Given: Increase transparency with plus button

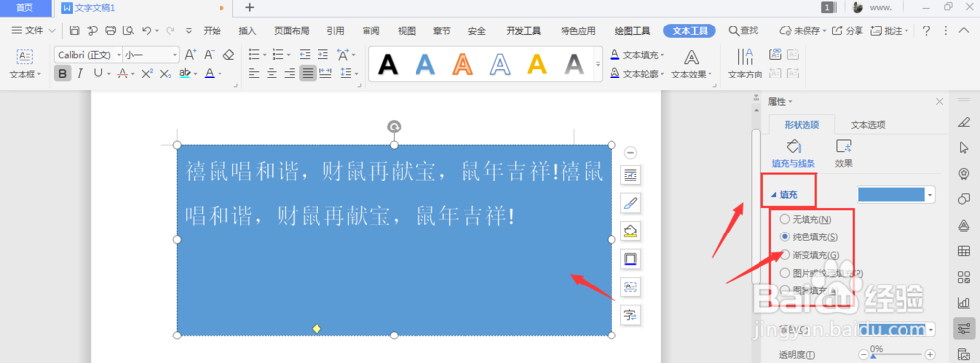Looking at the screenshot, I should click(930, 355).
